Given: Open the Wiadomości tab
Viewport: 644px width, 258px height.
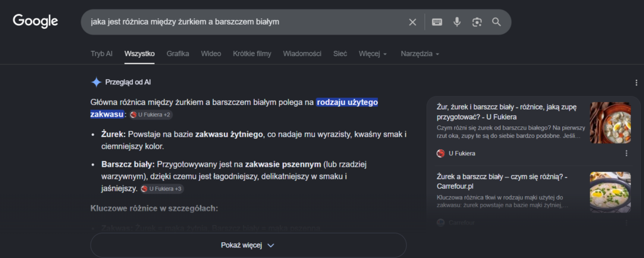Looking at the screenshot, I should tap(302, 54).
